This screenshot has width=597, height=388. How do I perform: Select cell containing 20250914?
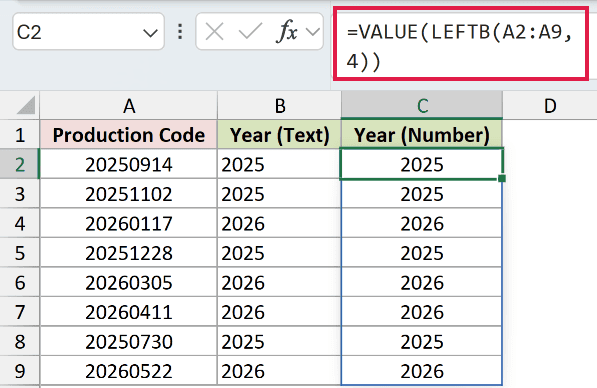coord(129,164)
